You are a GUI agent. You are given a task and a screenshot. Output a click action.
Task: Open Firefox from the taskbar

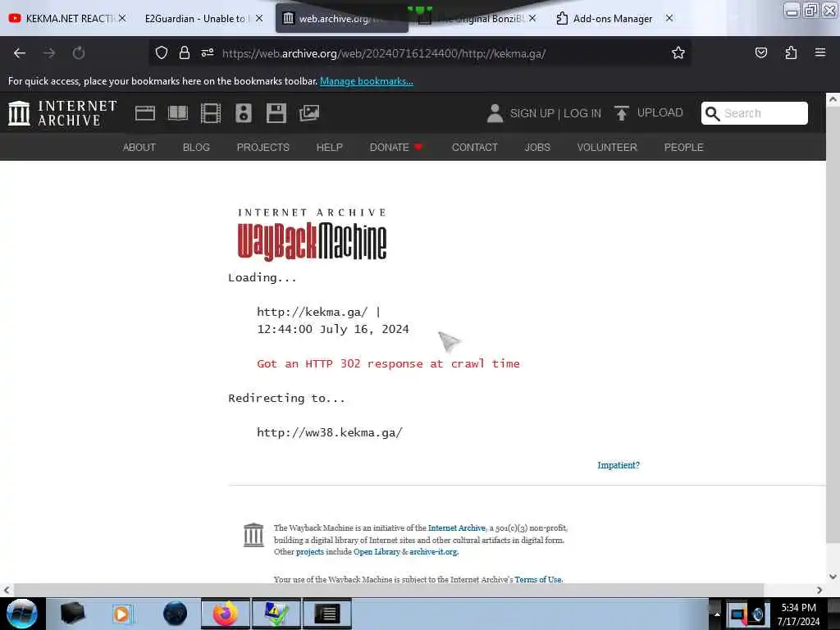pos(226,614)
